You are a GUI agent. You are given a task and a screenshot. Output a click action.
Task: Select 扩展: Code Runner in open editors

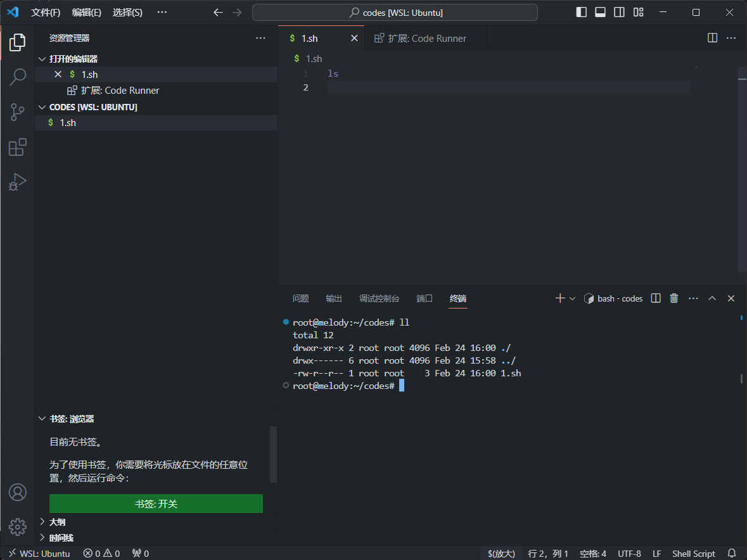click(156, 90)
